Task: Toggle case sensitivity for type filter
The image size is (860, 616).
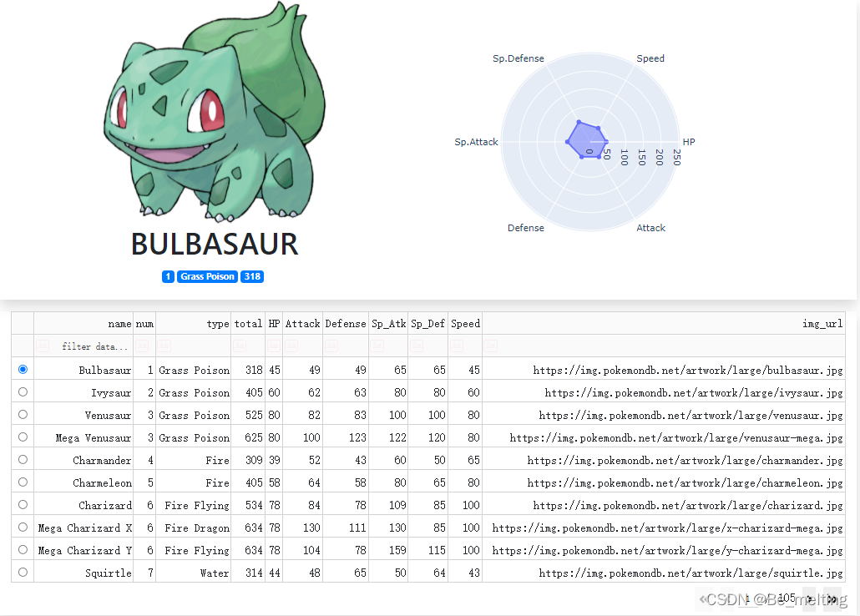Action: (164, 346)
